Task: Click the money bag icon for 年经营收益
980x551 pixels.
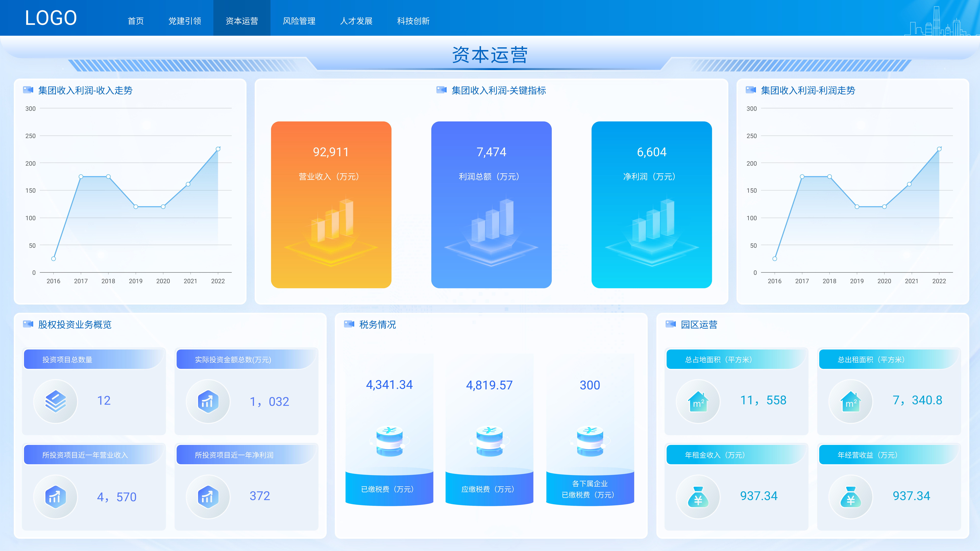Action: point(851,497)
